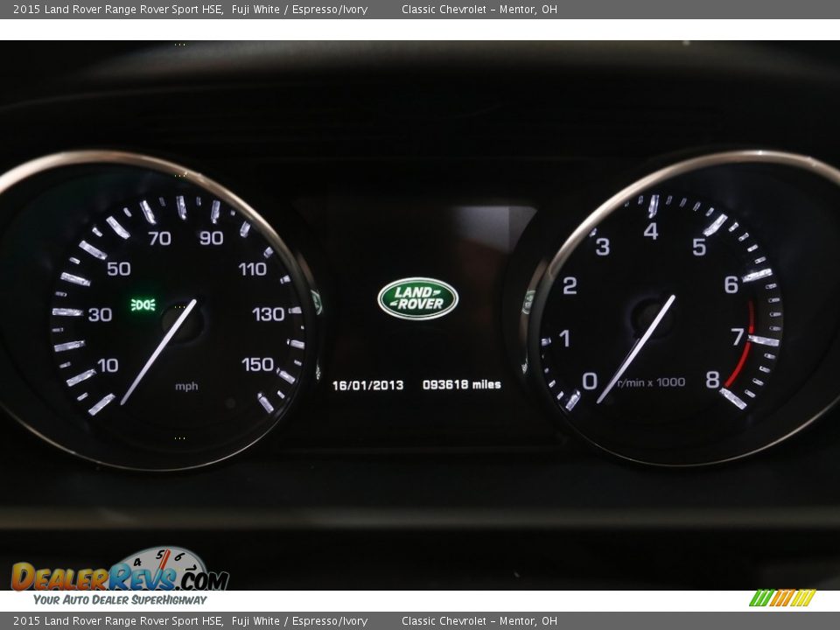Click the 50 mark on speedometer
This screenshot has width=840, height=630.
(x=118, y=269)
